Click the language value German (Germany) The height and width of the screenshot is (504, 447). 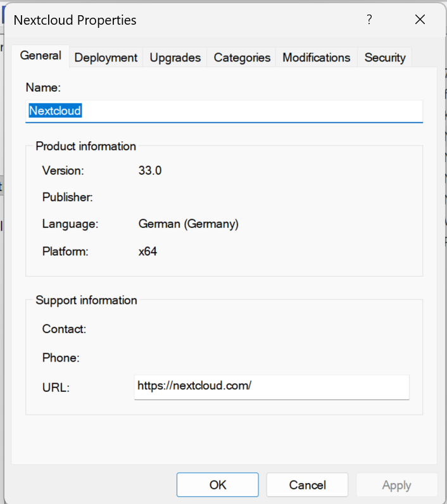(188, 224)
